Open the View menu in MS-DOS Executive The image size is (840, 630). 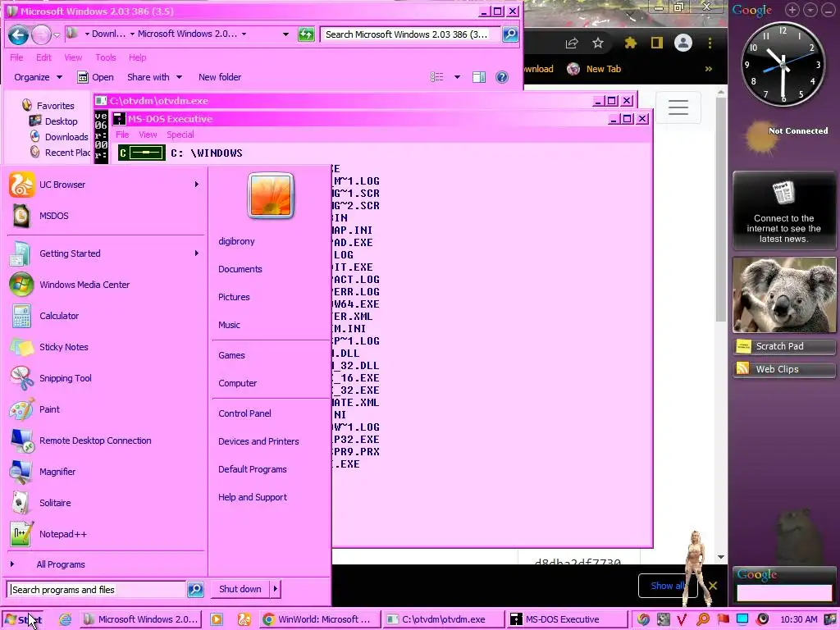pos(148,135)
